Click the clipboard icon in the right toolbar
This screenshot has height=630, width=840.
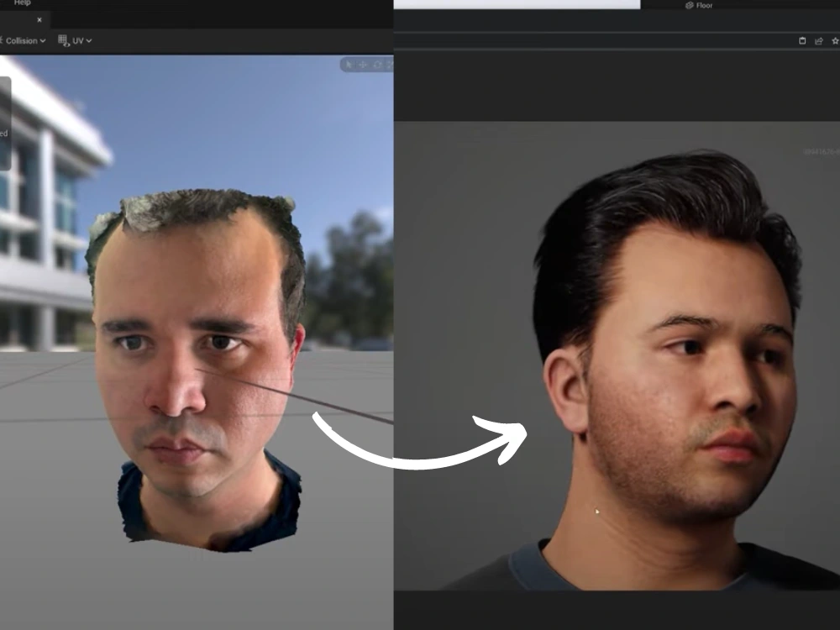pos(802,40)
